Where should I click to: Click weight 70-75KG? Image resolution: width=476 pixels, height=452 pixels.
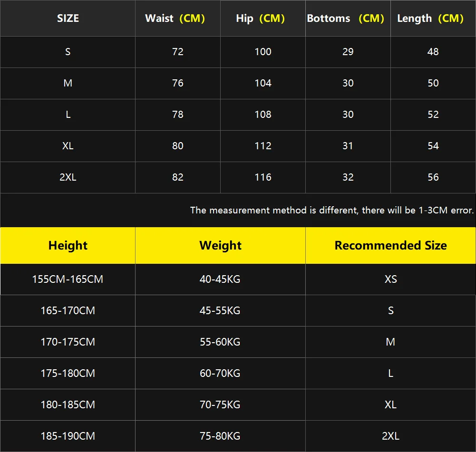[x=220, y=404]
